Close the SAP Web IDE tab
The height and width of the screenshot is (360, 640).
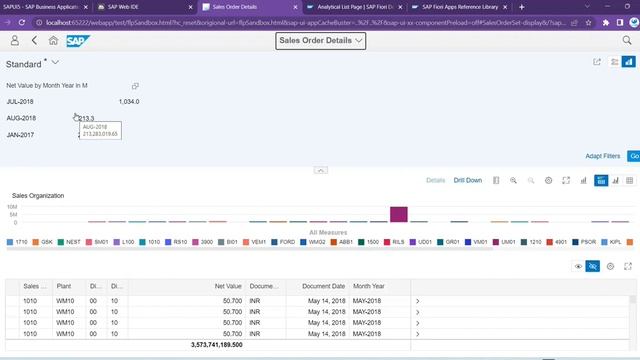[190, 7]
